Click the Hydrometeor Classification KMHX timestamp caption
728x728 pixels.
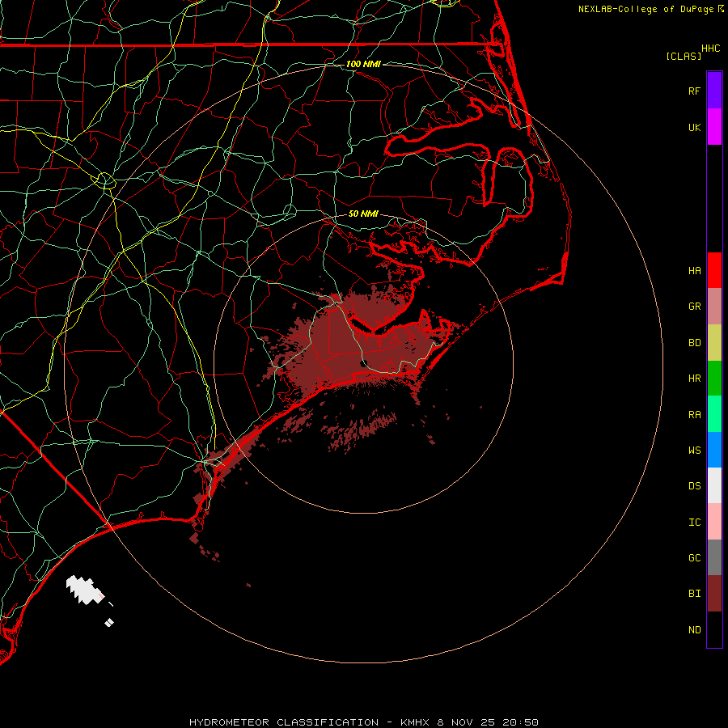tap(364, 722)
